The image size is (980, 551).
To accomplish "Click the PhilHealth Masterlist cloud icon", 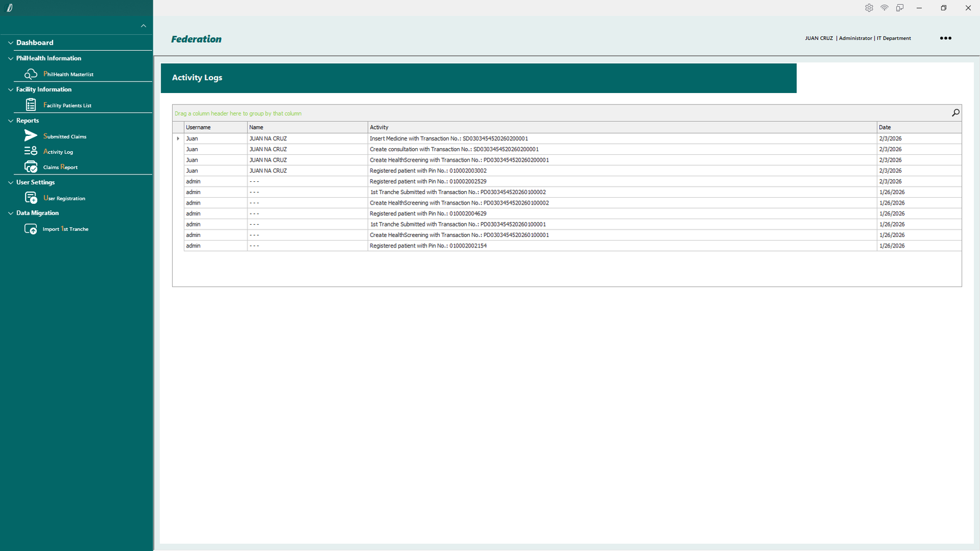I will [x=31, y=74].
